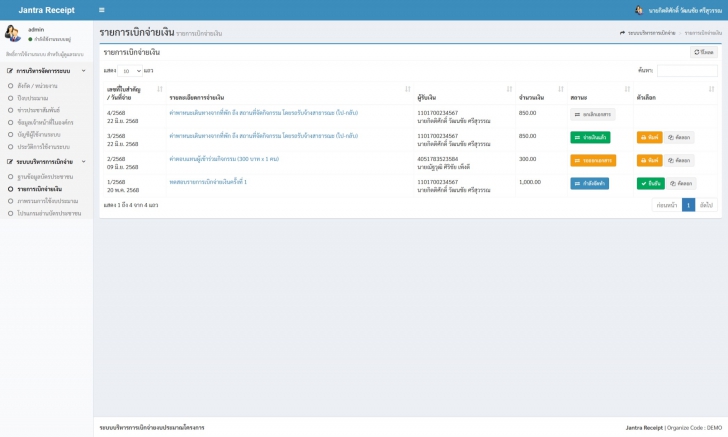Open the payment detail link of row 4/2568

click(x=264, y=113)
